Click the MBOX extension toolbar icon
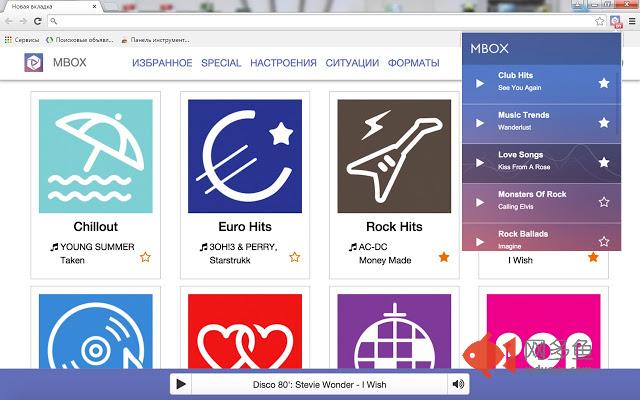Screen dimensions: 640x400 click(616, 22)
